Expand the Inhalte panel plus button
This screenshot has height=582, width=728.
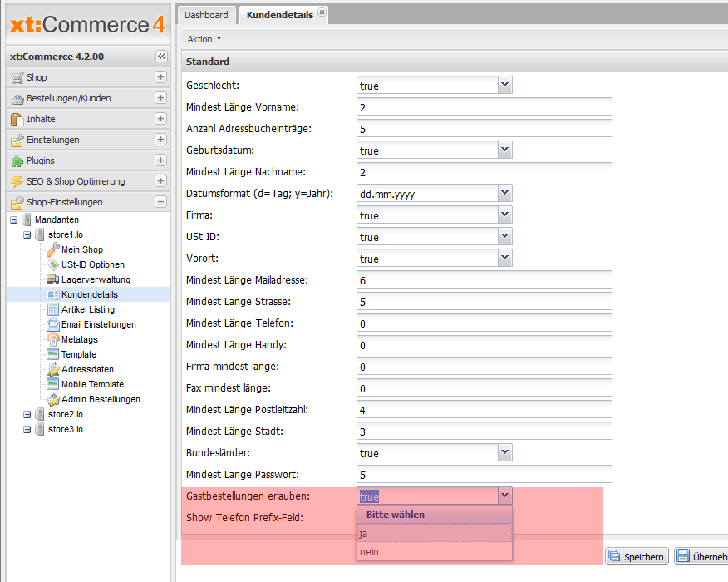point(160,119)
